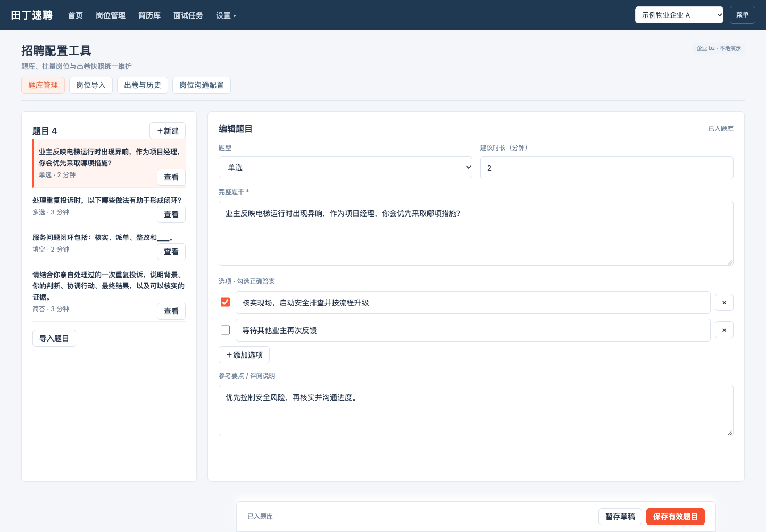Screen dimensions: 766x532
Task: Remove option 核实现场 with its × button
Action: point(724,302)
